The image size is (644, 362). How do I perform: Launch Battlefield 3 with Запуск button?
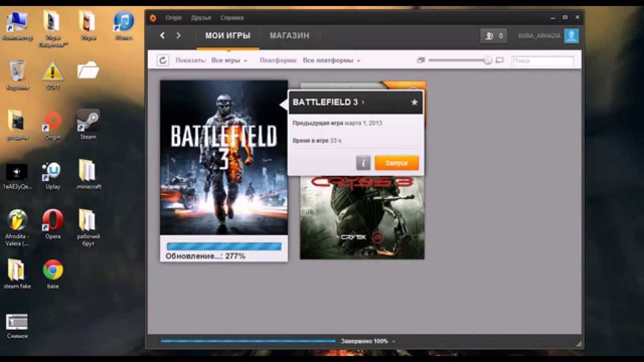point(396,163)
